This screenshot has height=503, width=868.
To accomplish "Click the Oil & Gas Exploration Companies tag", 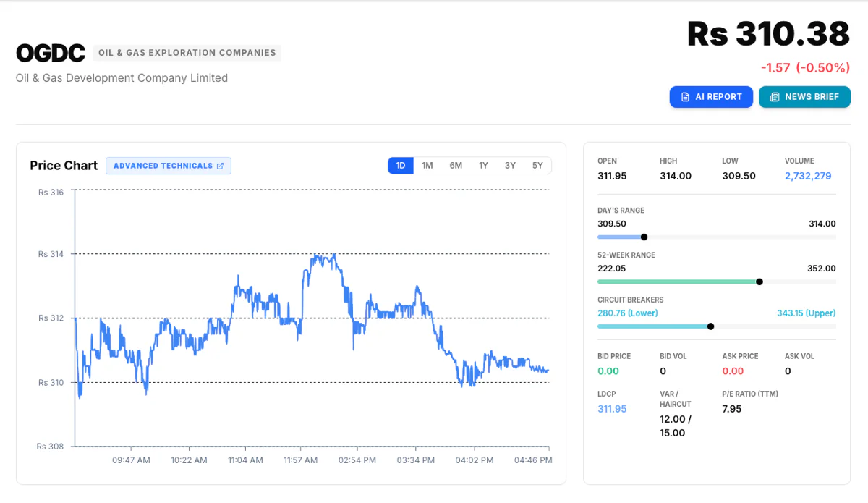I will coord(187,53).
